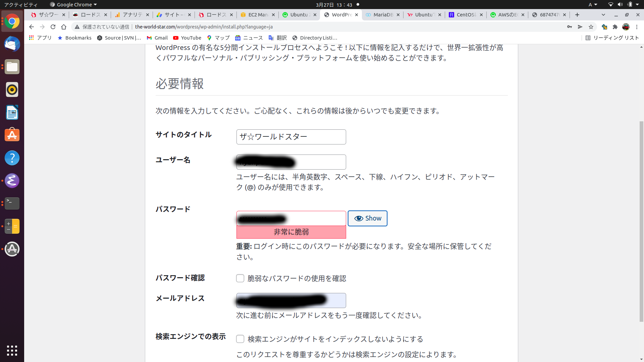Click the volume icon in the top bar
This screenshot has width=644, height=362.
coord(620,5)
